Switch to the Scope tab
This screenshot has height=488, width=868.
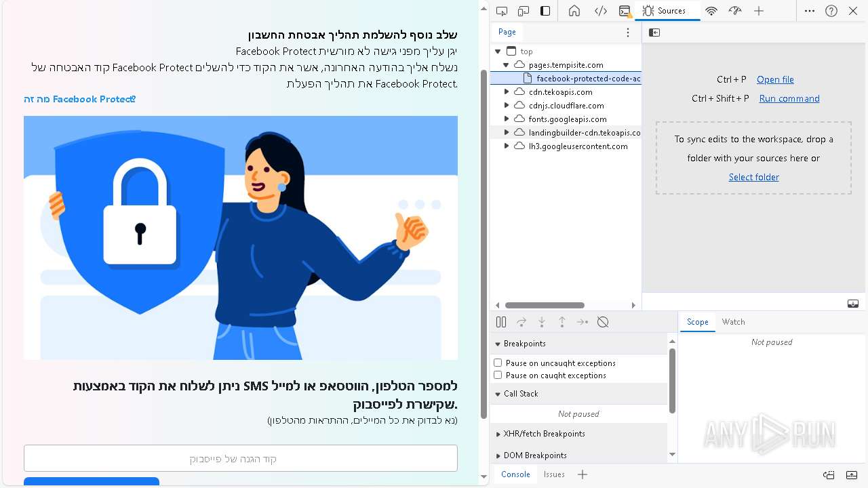pyautogui.click(x=697, y=322)
